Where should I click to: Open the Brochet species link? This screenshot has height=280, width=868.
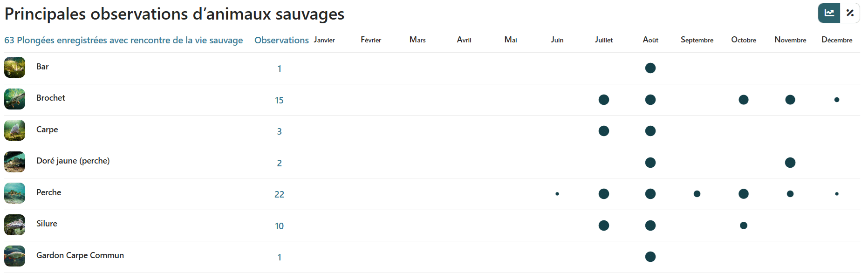[51, 98]
